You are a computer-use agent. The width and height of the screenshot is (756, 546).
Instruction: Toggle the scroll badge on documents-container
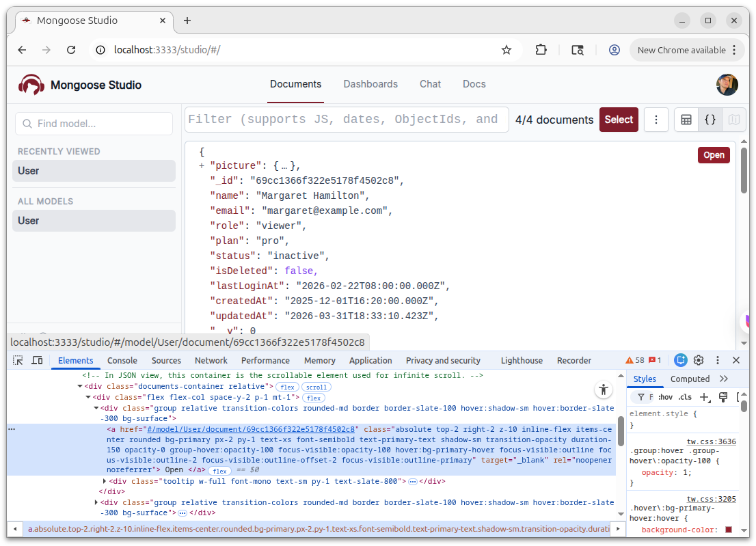tap(316, 387)
